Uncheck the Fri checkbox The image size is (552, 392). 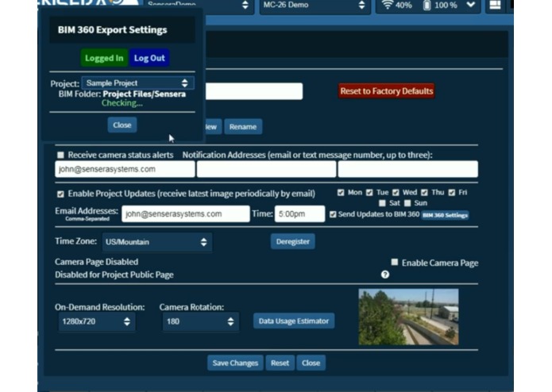(452, 193)
